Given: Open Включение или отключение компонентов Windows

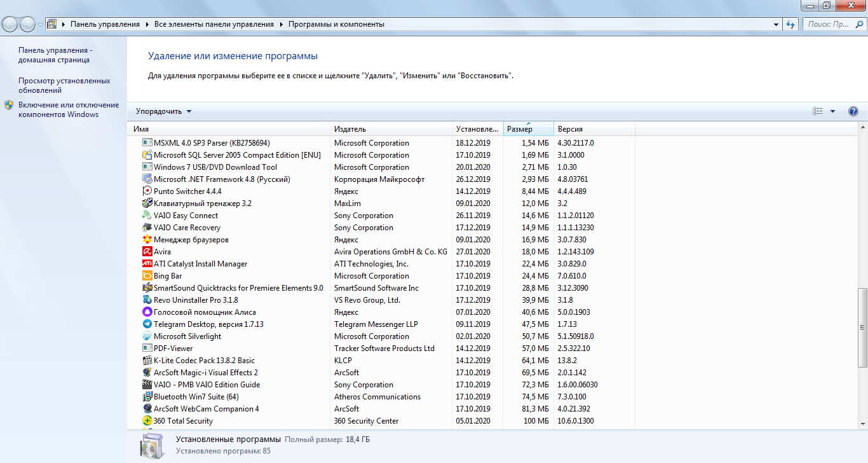Looking at the screenshot, I should coord(69,110).
